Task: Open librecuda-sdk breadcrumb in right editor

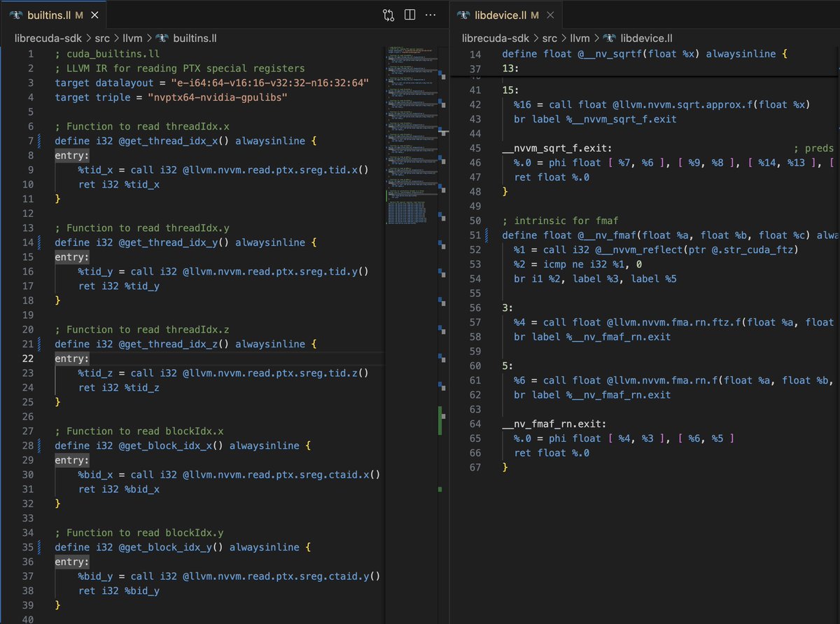Action: 495,39
